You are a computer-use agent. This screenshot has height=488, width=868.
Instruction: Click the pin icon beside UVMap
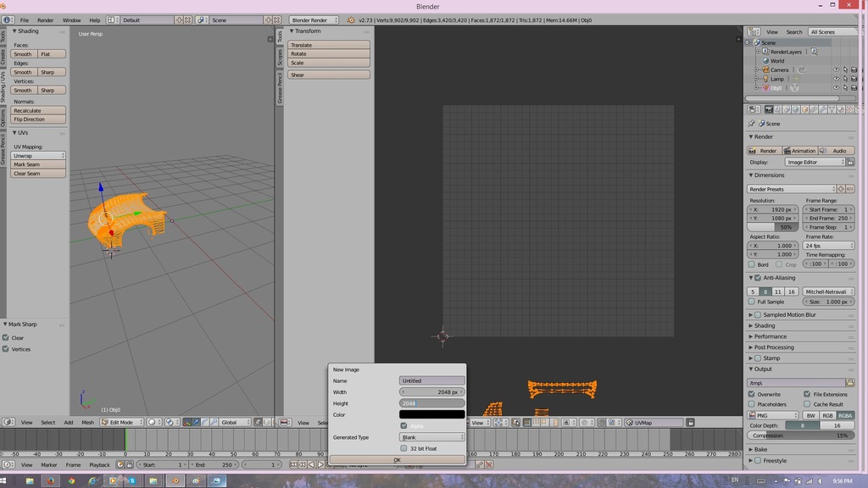point(691,422)
